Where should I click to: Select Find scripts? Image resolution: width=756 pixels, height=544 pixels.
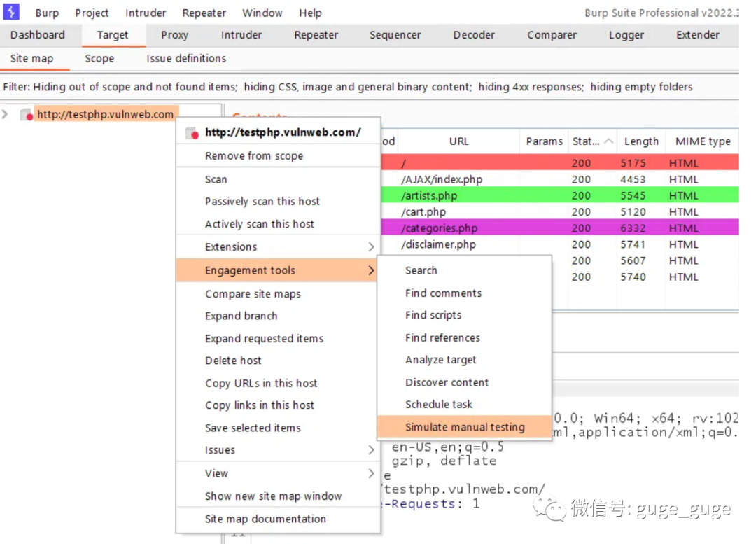click(x=464, y=315)
